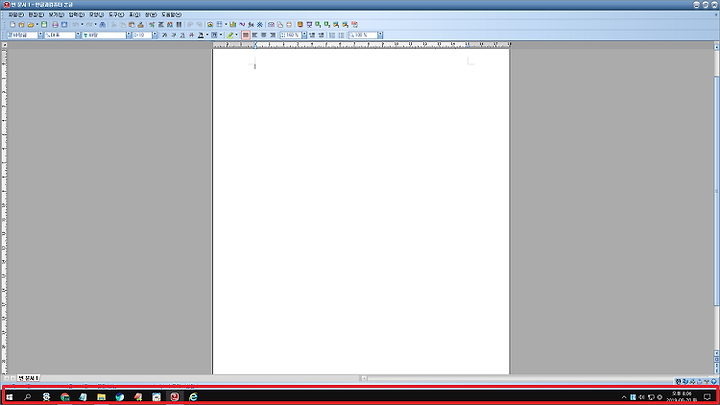Open the font color dropdown arrow
720x405 pixels.
tap(208, 35)
